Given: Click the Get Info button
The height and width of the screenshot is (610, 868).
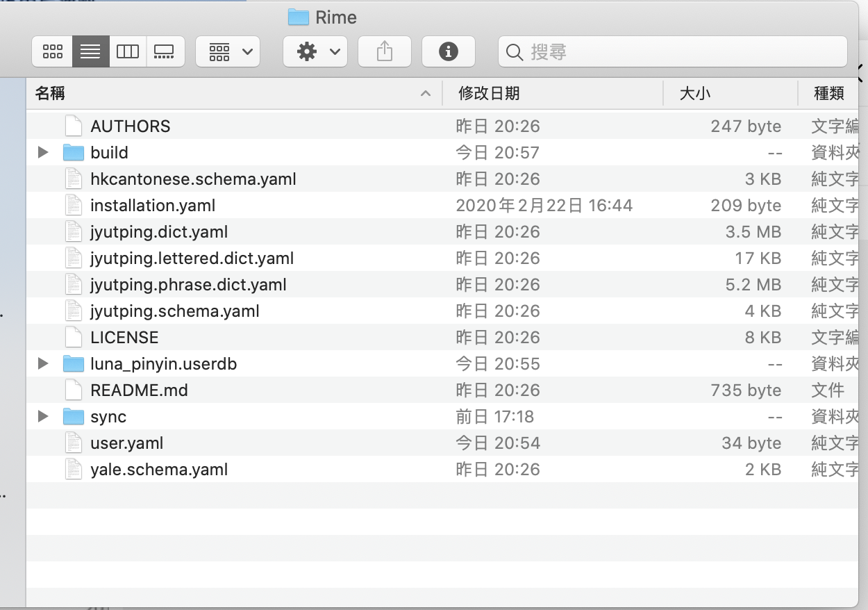Looking at the screenshot, I should point(449,51).
